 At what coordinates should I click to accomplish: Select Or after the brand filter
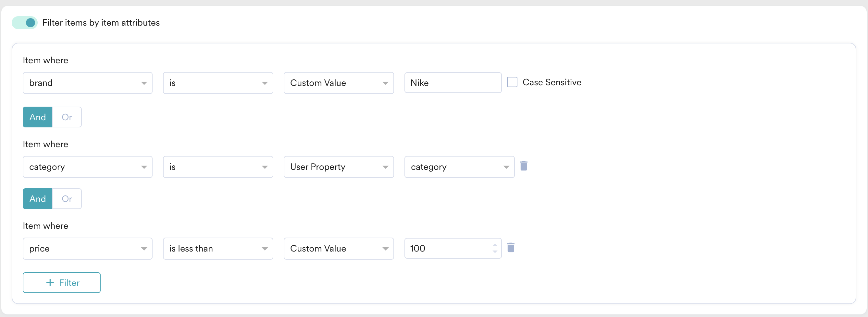[x=67, y=117]
